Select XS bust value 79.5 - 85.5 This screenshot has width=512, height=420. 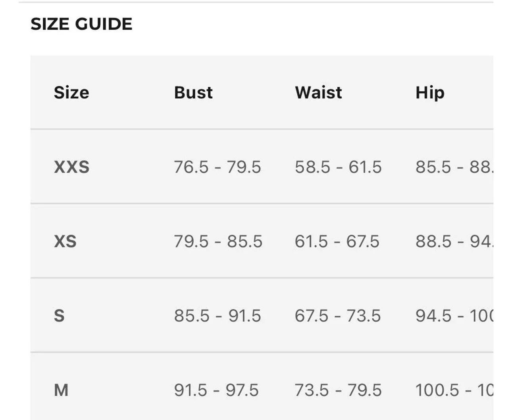[218, 242]
